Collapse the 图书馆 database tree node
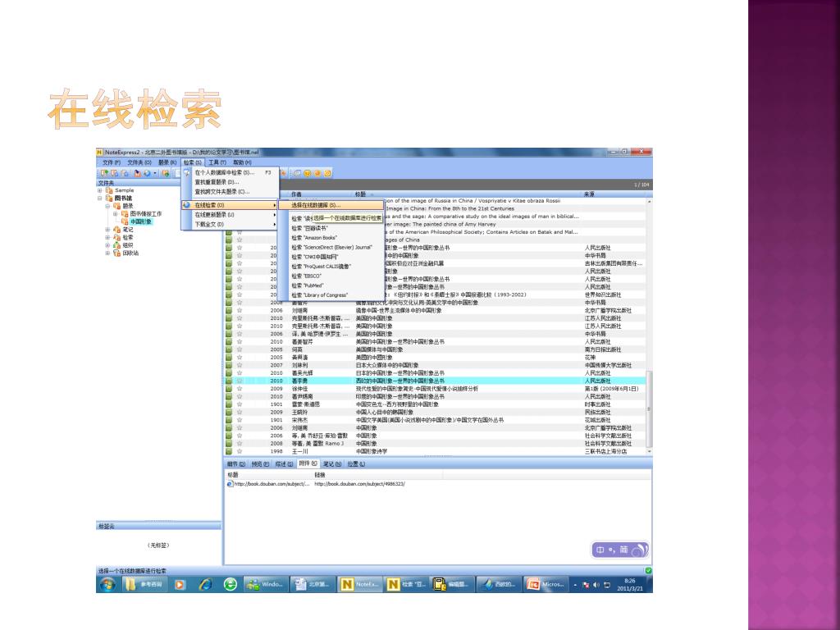 point(99,199)
